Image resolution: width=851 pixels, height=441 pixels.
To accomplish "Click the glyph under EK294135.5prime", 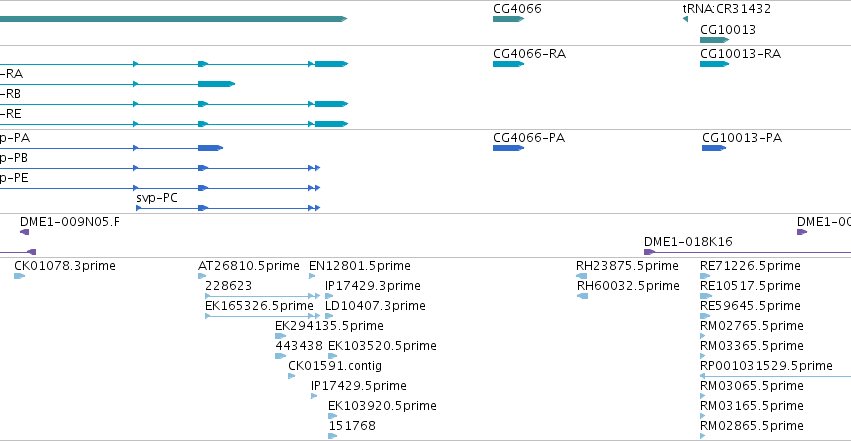I will [x=281, y=336].
